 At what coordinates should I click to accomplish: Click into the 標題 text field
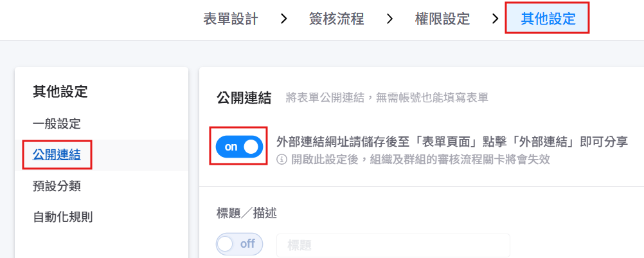click(393, 245)
